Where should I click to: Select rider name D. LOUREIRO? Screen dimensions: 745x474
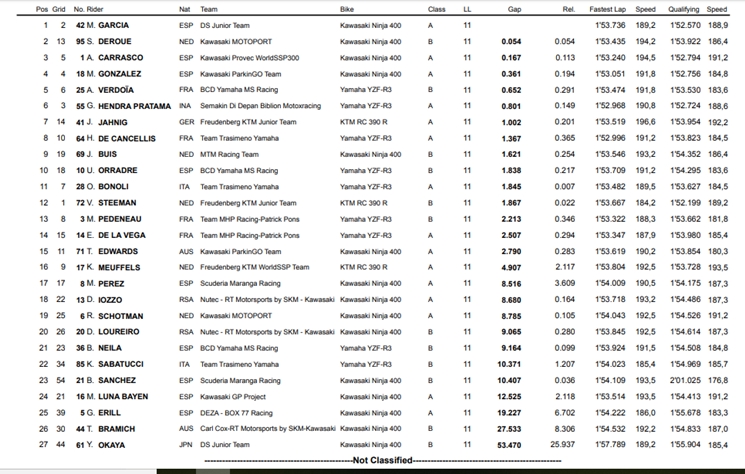point(113,332)
